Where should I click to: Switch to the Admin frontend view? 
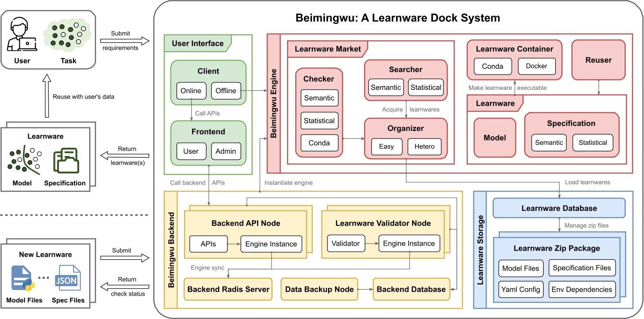pyautogui.click(x=226, y=151)
